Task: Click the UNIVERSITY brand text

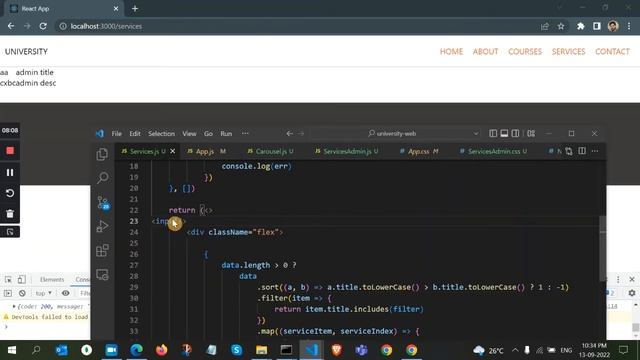Action: (26, 51)
